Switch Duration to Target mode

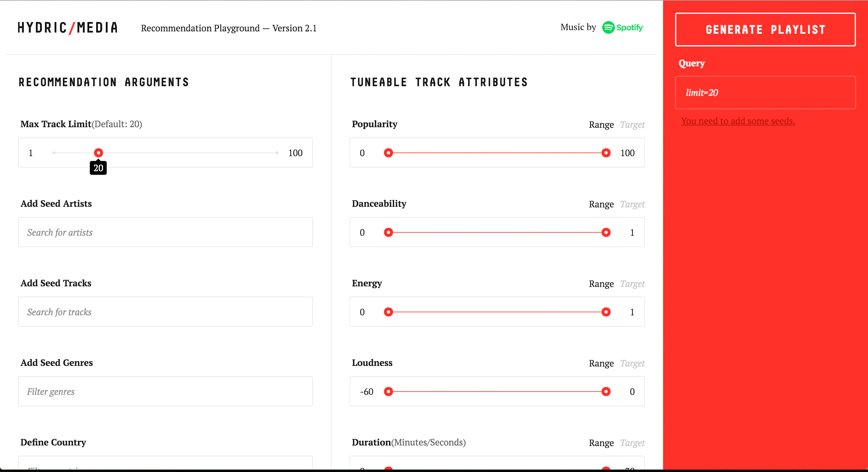pos(633,443)
